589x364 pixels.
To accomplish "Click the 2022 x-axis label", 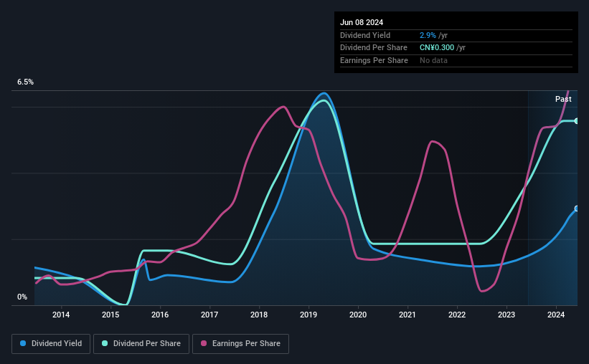I will pos(457,315).
